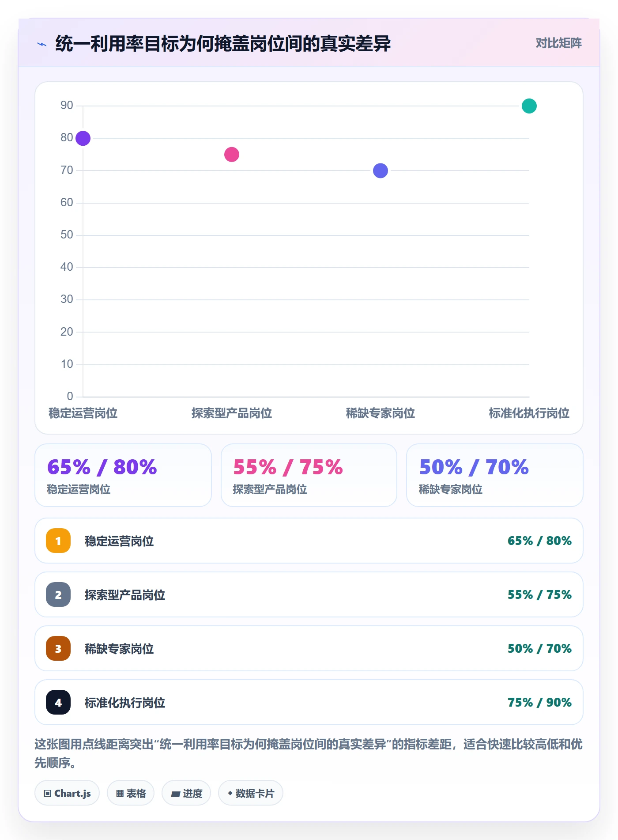Open the 55% / 75% 探索型产品岗位 card

click(309, 475)
